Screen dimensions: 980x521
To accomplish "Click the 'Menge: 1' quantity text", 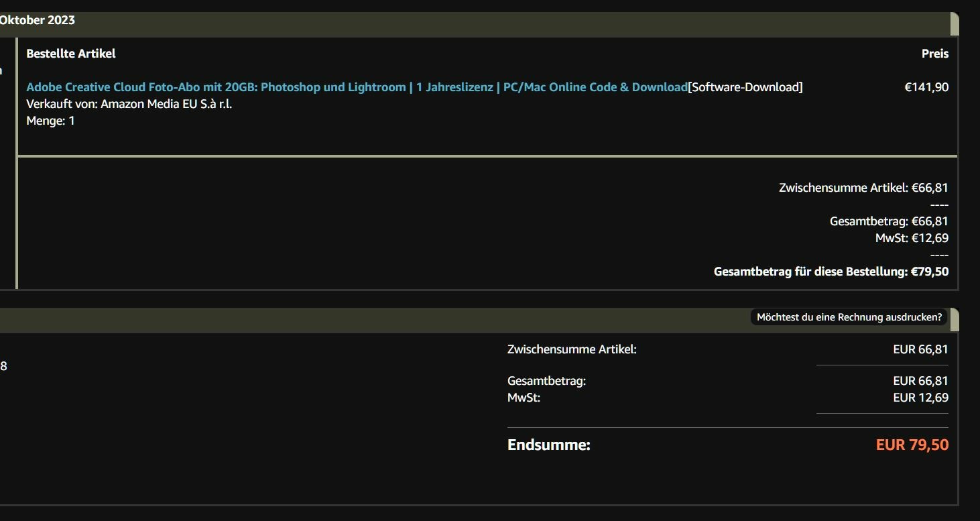I will pyautogui.click(x=50, y=121).
